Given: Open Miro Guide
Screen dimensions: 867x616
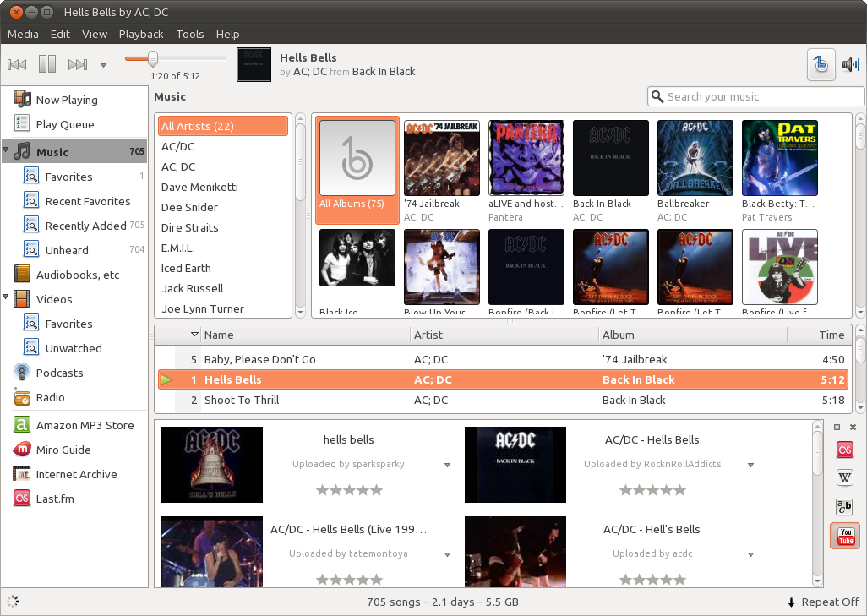Looking at the screenshot, I should click(74, 450).
